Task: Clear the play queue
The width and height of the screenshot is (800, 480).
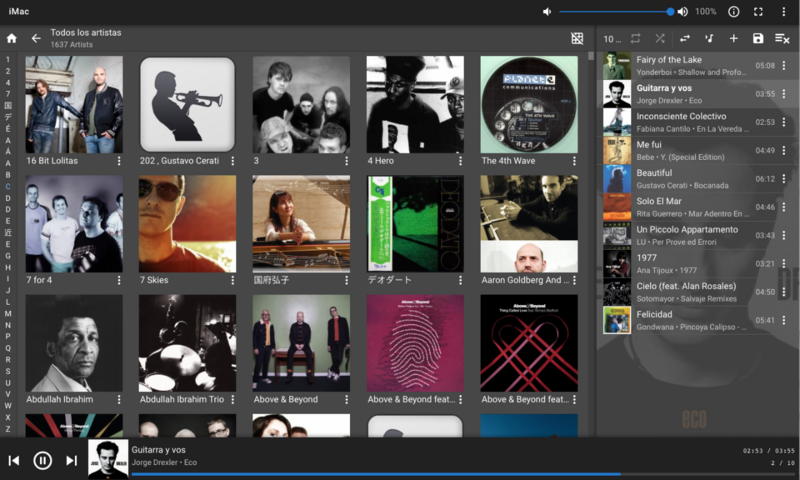Action: pos(782,38)
